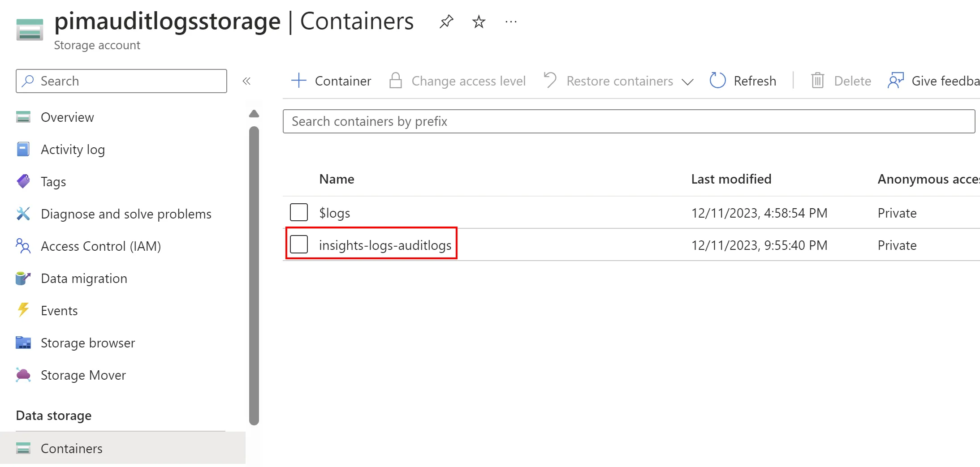Check the $logs container checkbox

(x=299, y=213)
